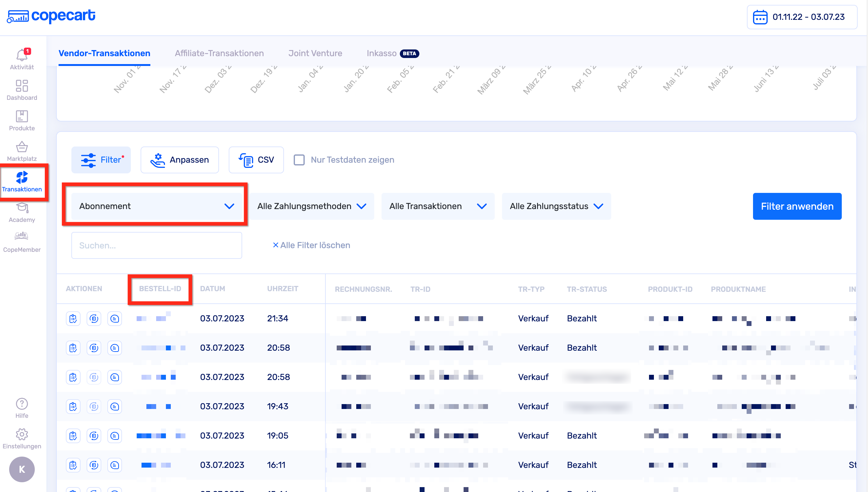Open Alle Zahlungsstatus dropdown
868x492 pixels.
point(556,206)
